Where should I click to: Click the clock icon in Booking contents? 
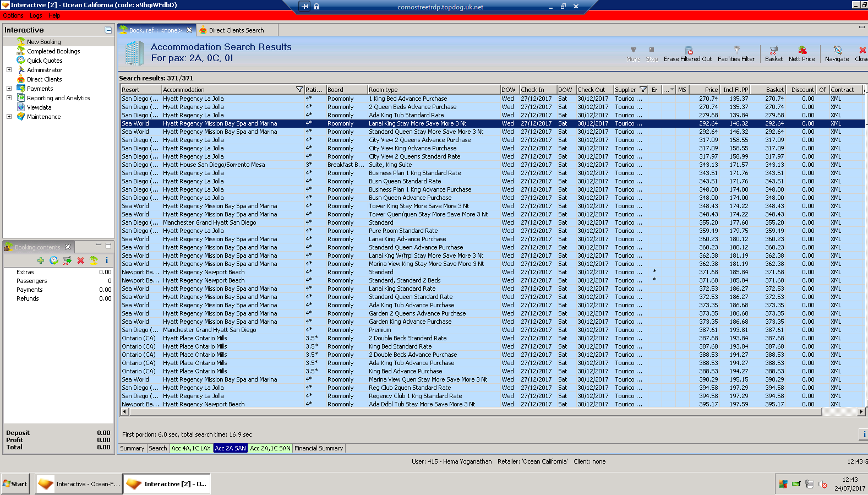(53, 260)
